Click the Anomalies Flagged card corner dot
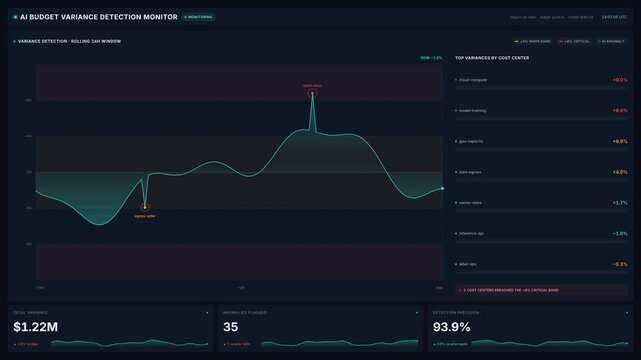This screenshot has height=360, width=641. coord(417,313)
